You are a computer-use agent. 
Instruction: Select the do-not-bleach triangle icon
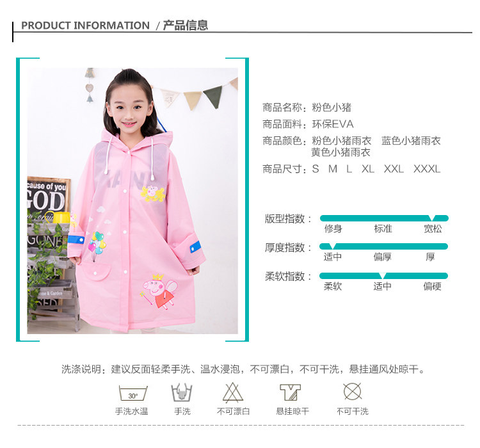pyautogui.click(x=233, y=392)
